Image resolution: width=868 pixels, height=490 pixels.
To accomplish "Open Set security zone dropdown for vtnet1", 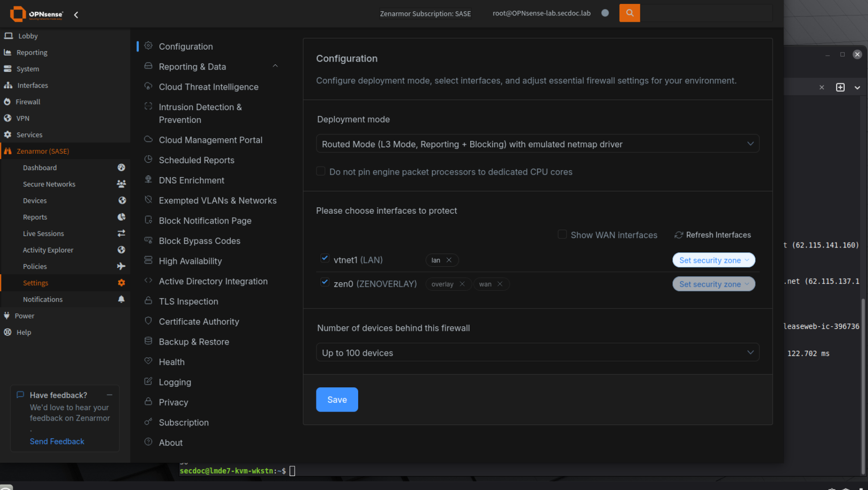I will click(x=714, y=260).
